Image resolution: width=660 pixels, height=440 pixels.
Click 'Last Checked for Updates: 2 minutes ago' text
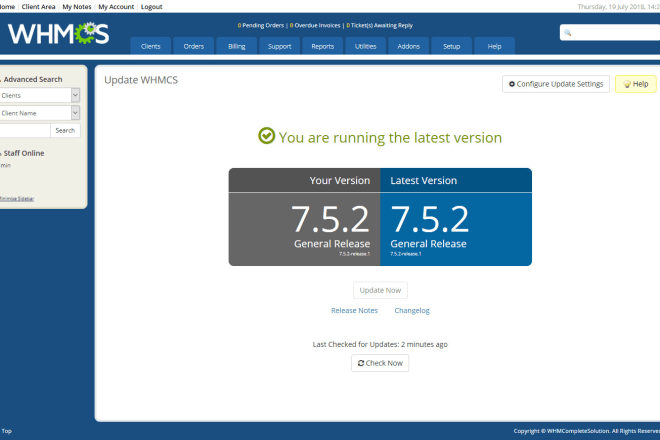380,344
